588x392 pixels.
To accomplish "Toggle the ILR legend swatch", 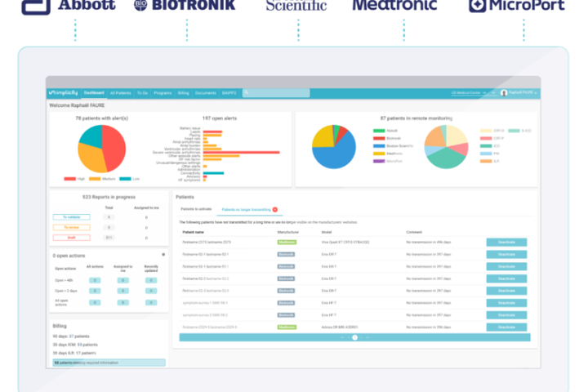I will coord(486,162).
